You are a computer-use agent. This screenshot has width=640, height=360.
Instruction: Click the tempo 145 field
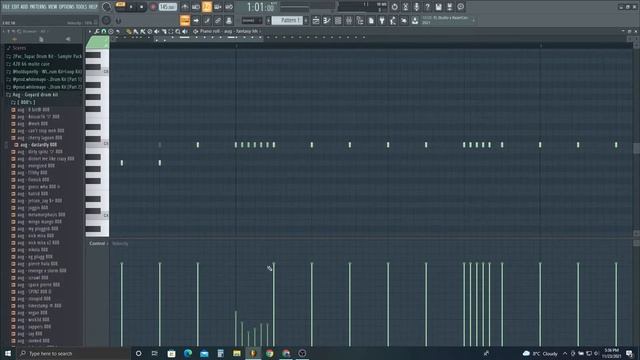pos(167,7)
